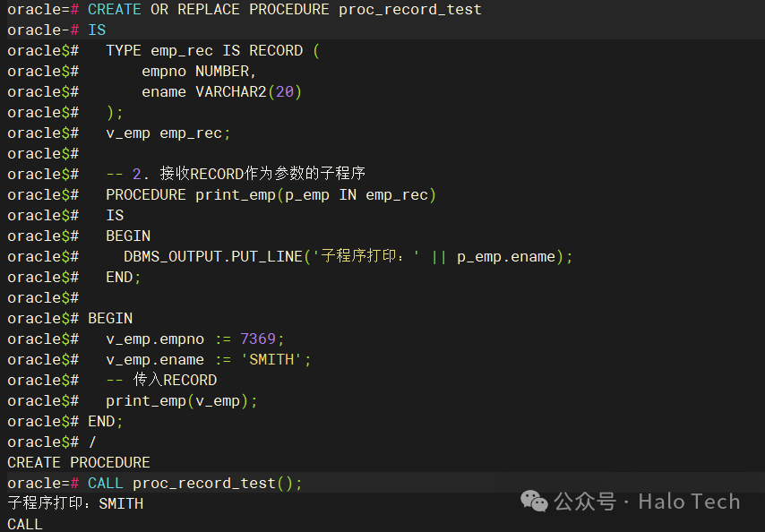This screenshot has height=532, width=765.
Task: Click the "CREATE OR REPLACE PROCEDURE proc_record_test" line
Action: 285,10
